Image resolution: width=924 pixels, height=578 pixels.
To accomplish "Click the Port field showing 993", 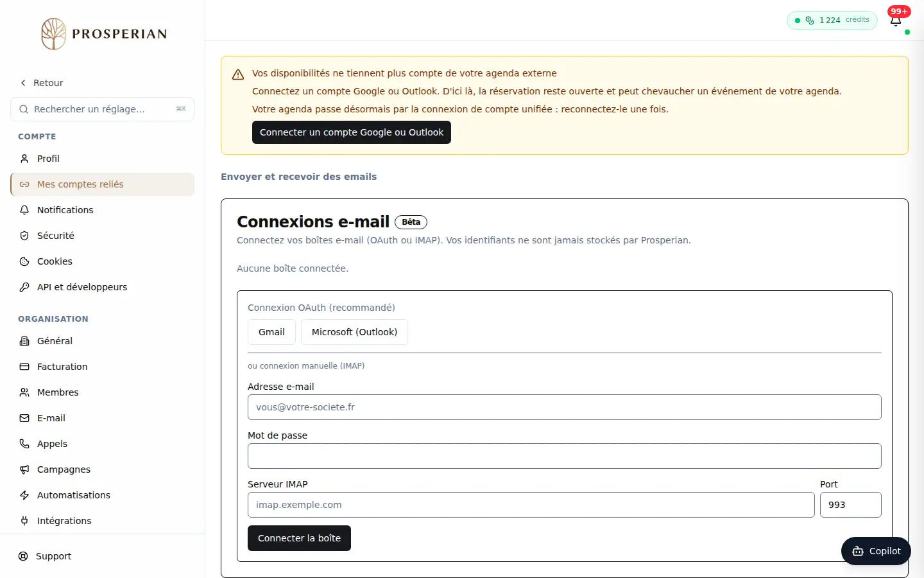I will 851,505.
